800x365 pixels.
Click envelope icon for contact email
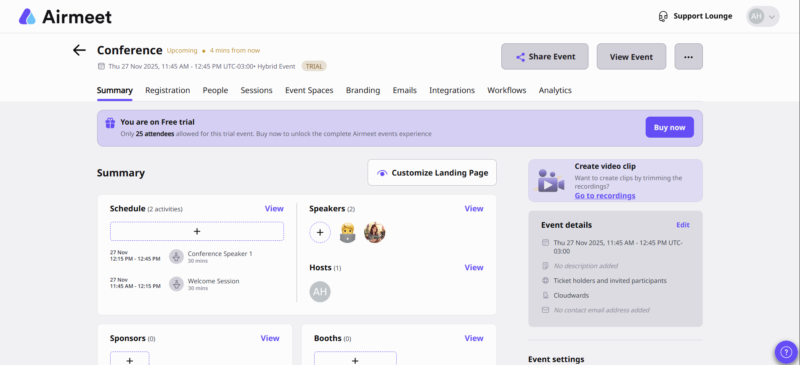(545, 310)
